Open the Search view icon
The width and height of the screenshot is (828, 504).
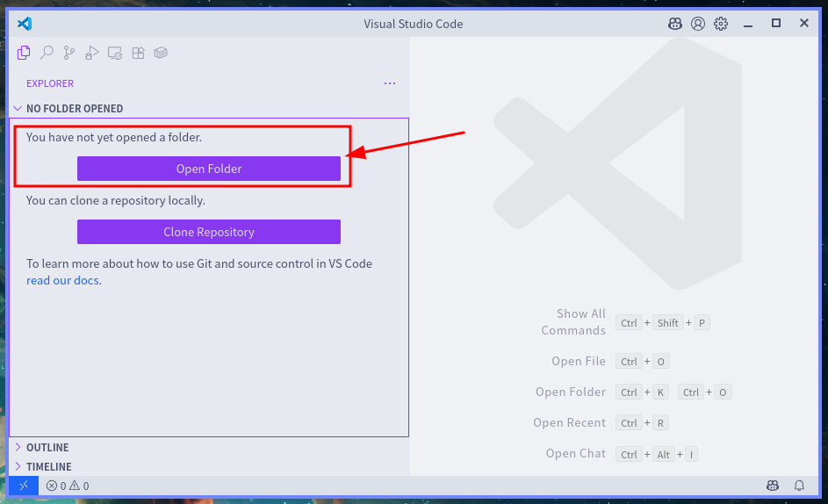tap(47, 53)
